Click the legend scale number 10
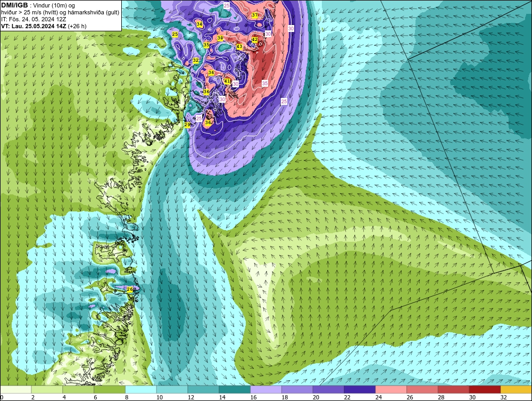 (160, 397)
